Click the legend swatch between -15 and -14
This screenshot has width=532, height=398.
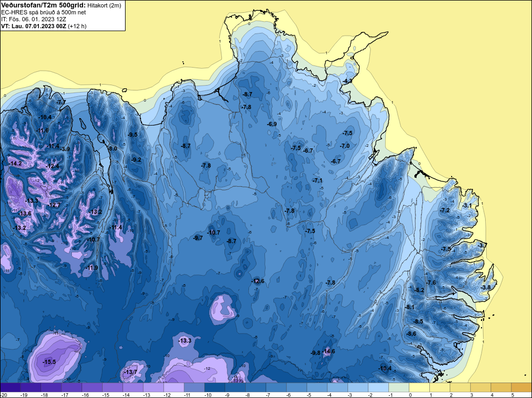pyautogui.click(x=112, y=387)
